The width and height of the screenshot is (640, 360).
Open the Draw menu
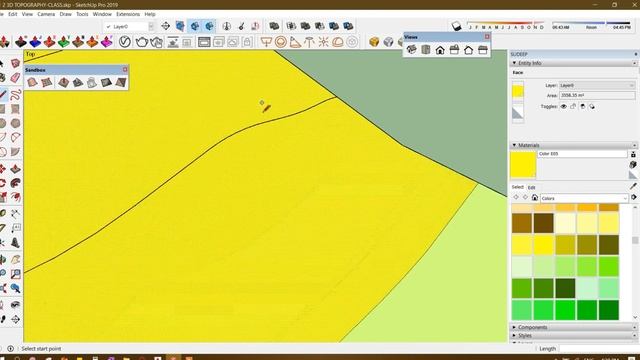pyautogui.click(x=65, y=14)
